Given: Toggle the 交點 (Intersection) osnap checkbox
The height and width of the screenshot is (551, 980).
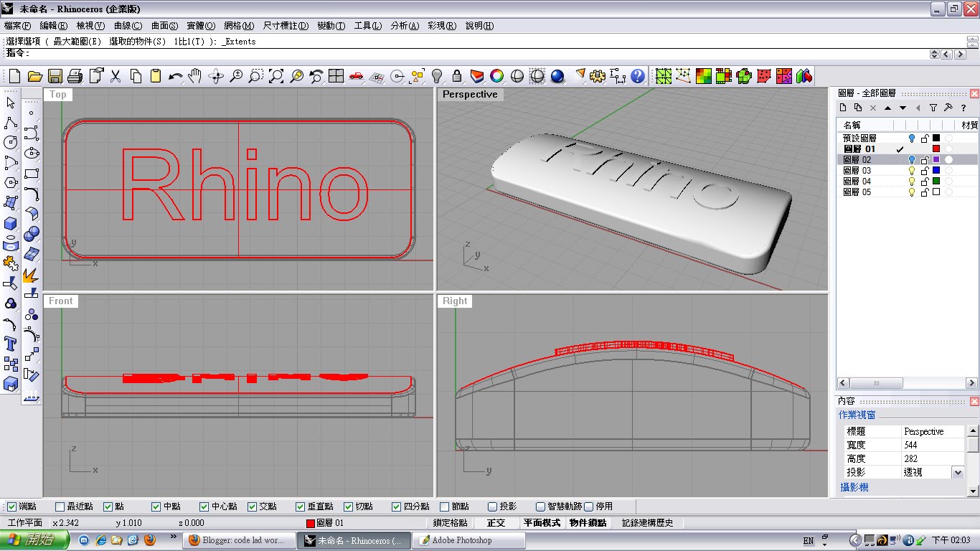Looking at the screenshot, I should tap(253, 507).
